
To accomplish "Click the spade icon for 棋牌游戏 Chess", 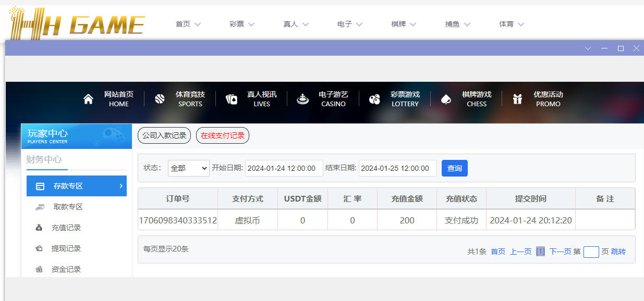I will click(x=446, y=99).
